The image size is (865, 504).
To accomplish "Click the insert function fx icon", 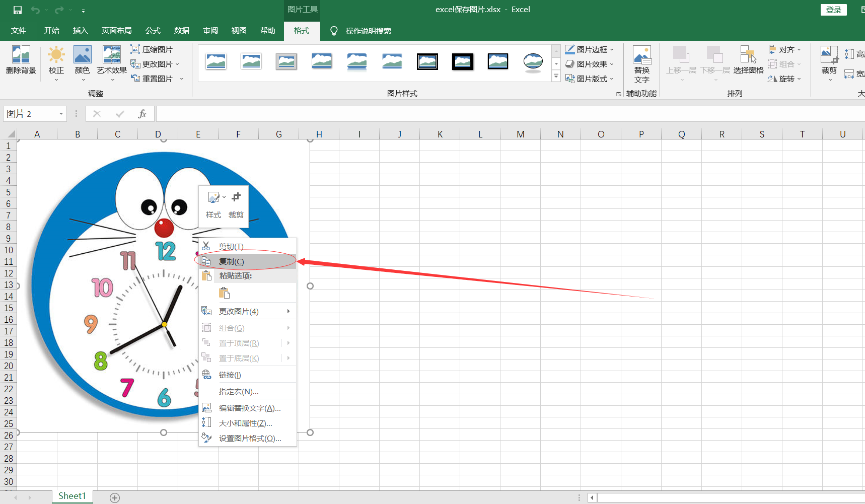I will [142, 114].
